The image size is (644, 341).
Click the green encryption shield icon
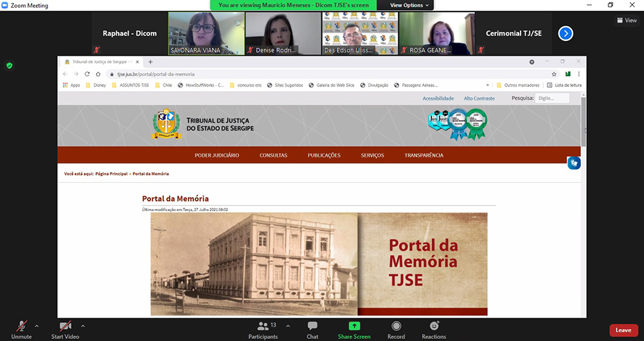click(9, 66)
